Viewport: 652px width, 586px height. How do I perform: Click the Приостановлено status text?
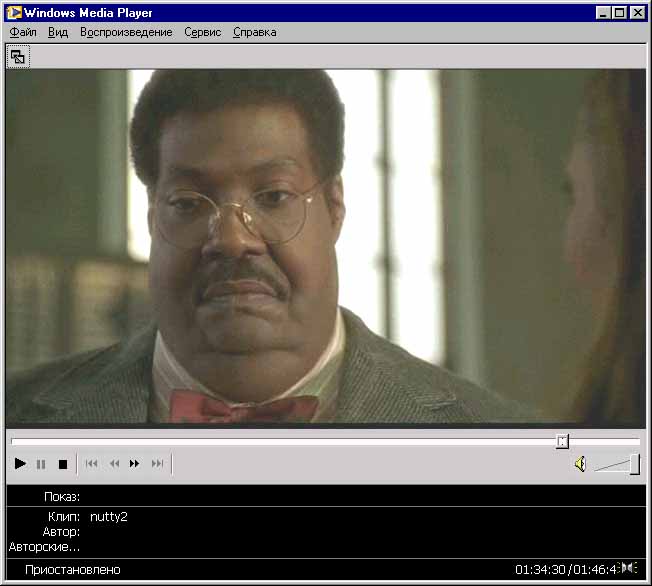(x=73, y=569)
